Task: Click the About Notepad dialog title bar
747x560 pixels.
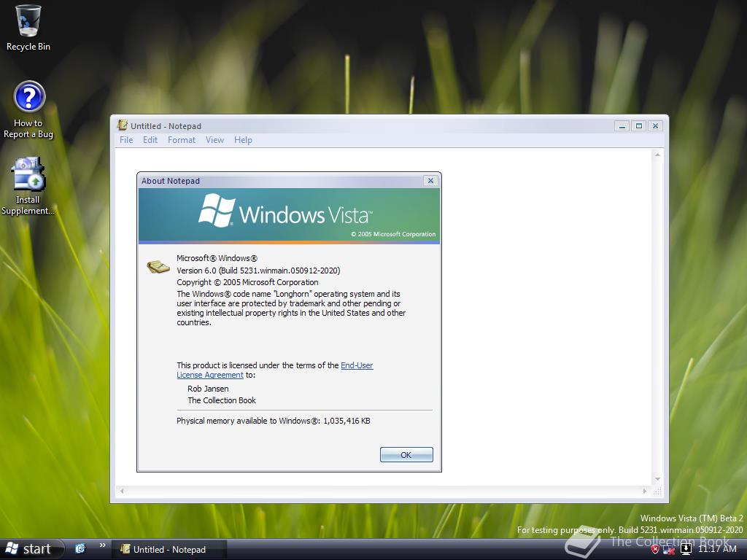Action: 281,181
